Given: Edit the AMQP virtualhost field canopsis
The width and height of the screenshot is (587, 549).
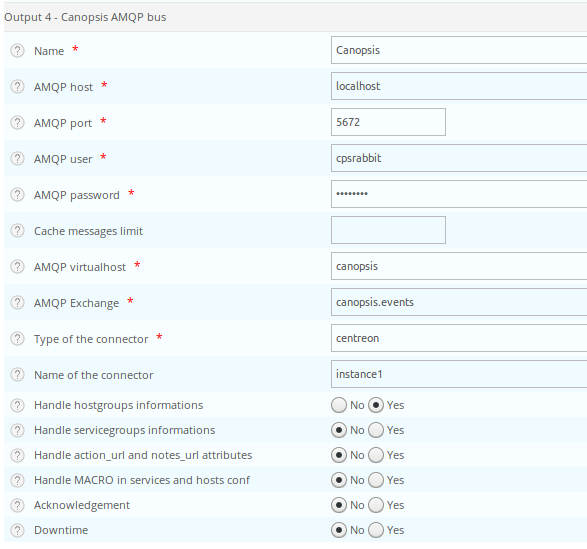Looking at the screenshot, I should (x=459, y=266).
